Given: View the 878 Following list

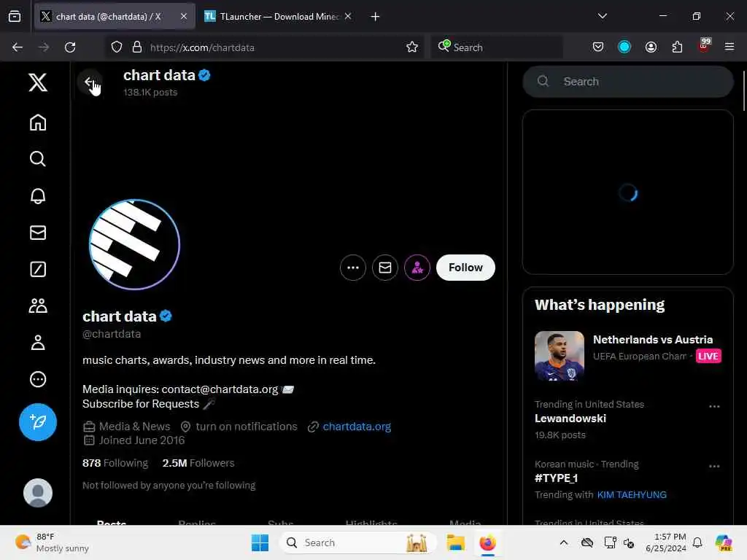Looking at the screenshot, I should 115,463.
